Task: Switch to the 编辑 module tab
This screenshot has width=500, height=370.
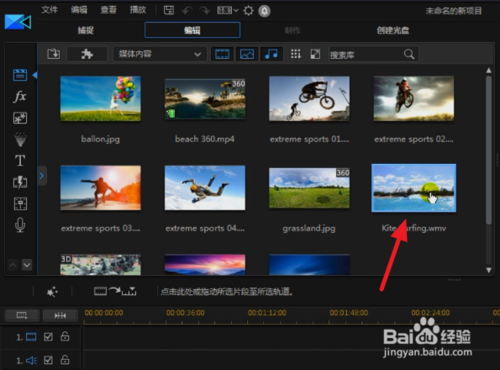Action: pos(192,30)
